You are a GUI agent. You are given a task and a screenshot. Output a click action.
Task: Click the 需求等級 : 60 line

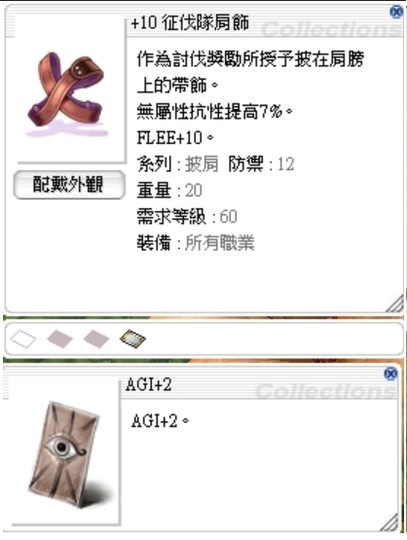click(x=187, y=217)
